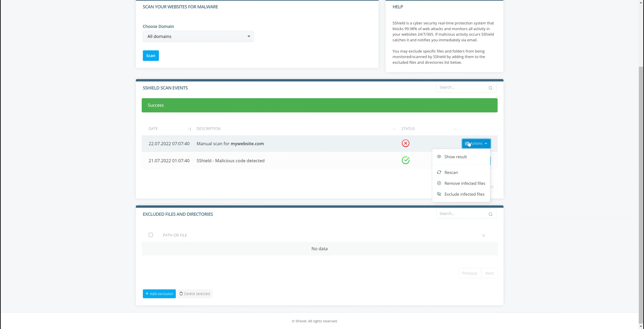The width and height of the screenshot is (644, 329).
Task: Choose Exclude infected files option
Action: coord(461,194)
